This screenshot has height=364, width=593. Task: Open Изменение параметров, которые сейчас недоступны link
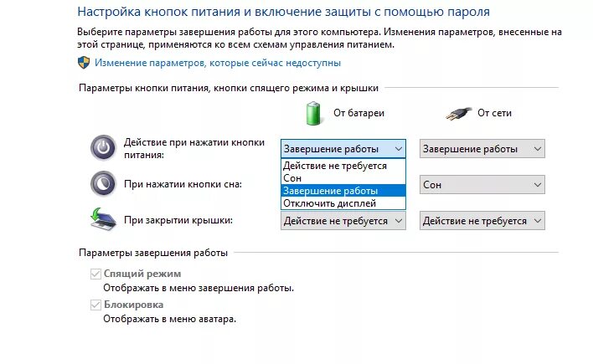(218, 63)
